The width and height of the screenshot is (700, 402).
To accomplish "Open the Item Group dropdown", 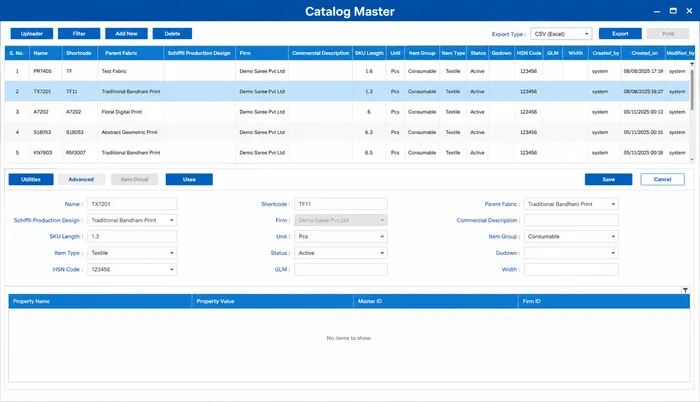I will point(571,237).
